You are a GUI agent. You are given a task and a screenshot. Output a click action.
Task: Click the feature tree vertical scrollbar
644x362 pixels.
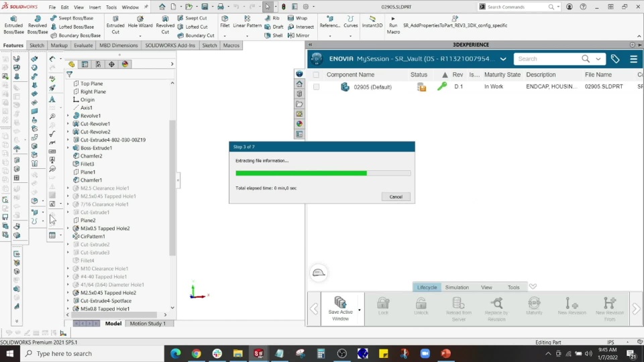click(x=172, y=188)
